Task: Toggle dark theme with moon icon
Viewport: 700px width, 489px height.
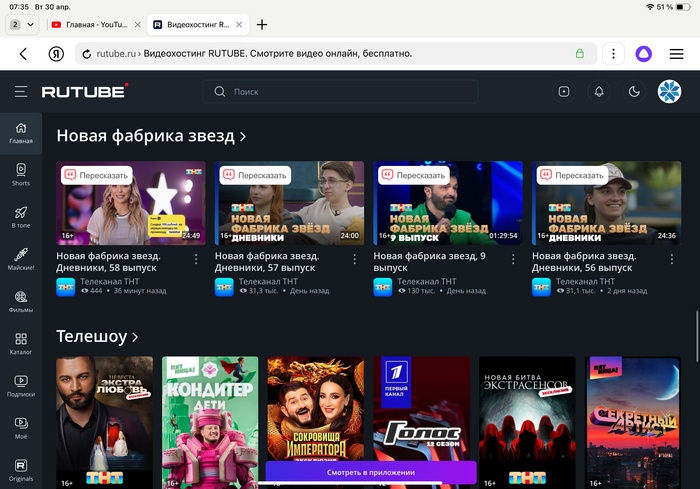Action: (633, 92)
